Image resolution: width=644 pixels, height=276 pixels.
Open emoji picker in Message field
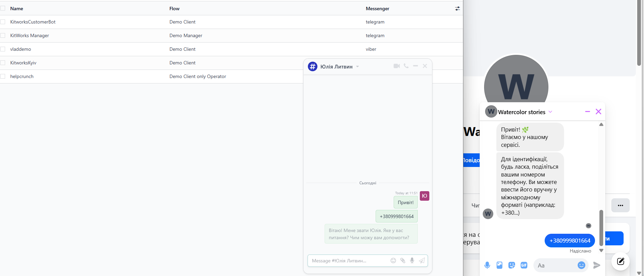(x=393, y=261)
